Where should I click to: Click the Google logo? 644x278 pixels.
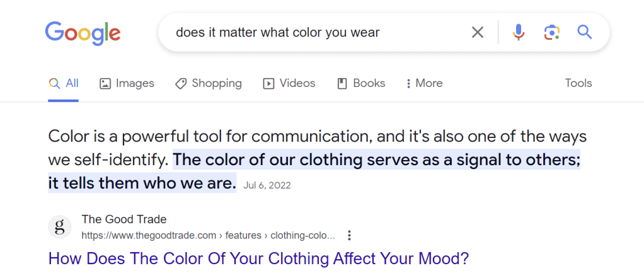tap(83, 32)
